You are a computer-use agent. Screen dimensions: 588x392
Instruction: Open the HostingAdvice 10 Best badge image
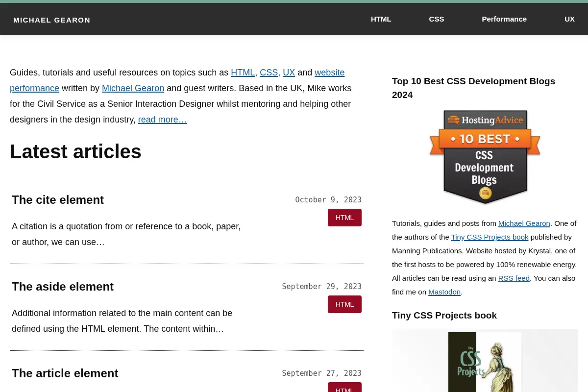click(485, 157)
